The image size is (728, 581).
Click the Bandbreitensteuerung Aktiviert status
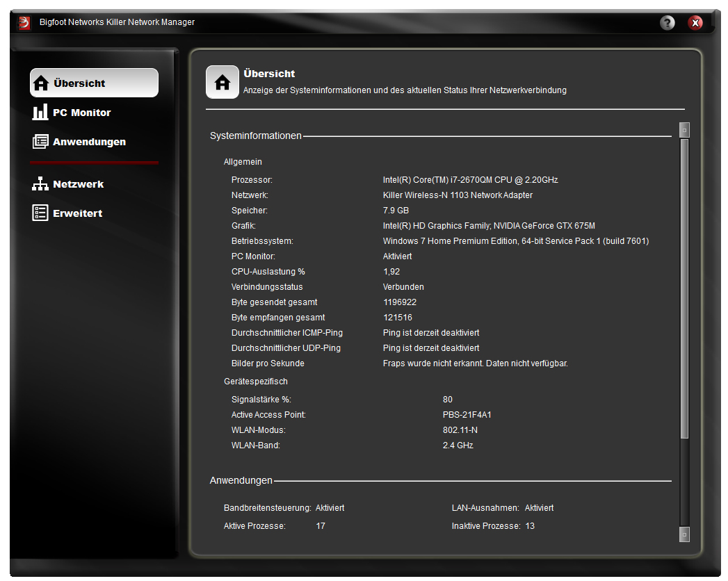coord(330,508)
